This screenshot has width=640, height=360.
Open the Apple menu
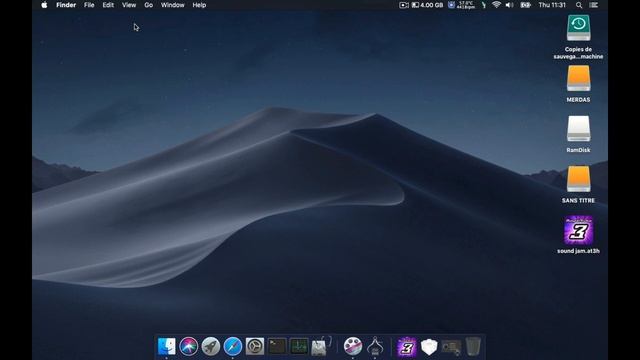(x=44, y=5)
